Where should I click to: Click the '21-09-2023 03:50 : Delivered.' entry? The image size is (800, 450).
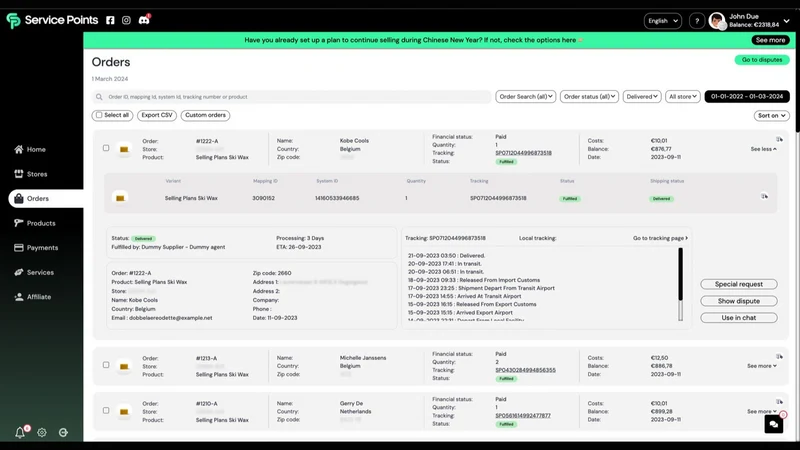coord(446,256)
